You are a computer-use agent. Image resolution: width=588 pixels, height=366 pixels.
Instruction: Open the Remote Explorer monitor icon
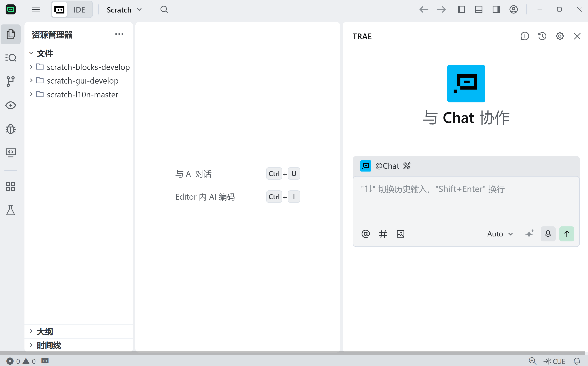click(x=10, y=153)
